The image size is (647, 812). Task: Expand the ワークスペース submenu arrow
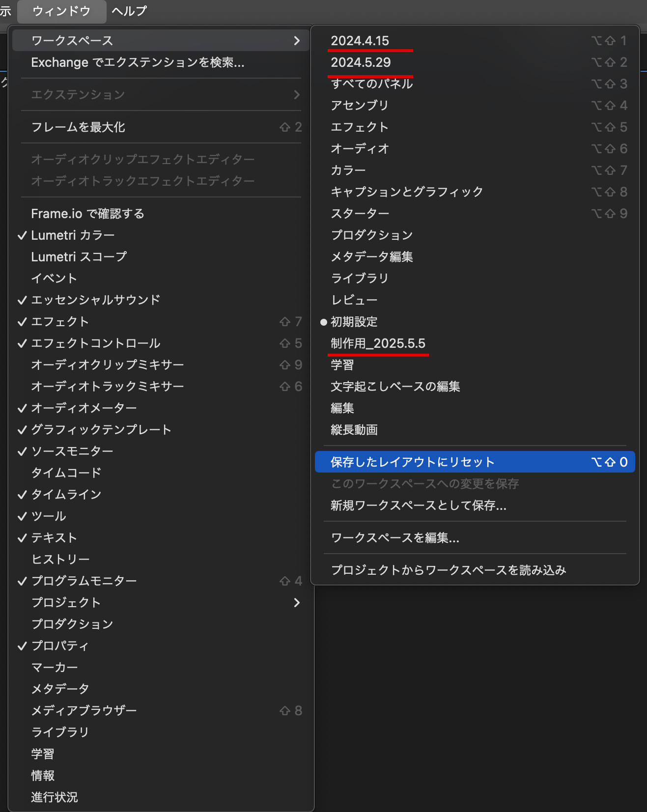[x=296, y=41]
